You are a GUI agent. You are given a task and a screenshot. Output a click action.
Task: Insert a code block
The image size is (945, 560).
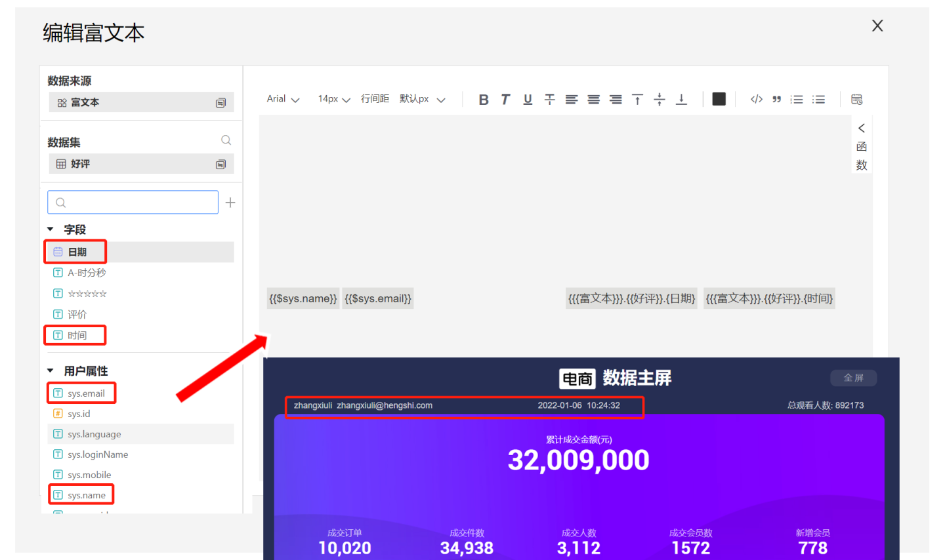coord(756,100)
